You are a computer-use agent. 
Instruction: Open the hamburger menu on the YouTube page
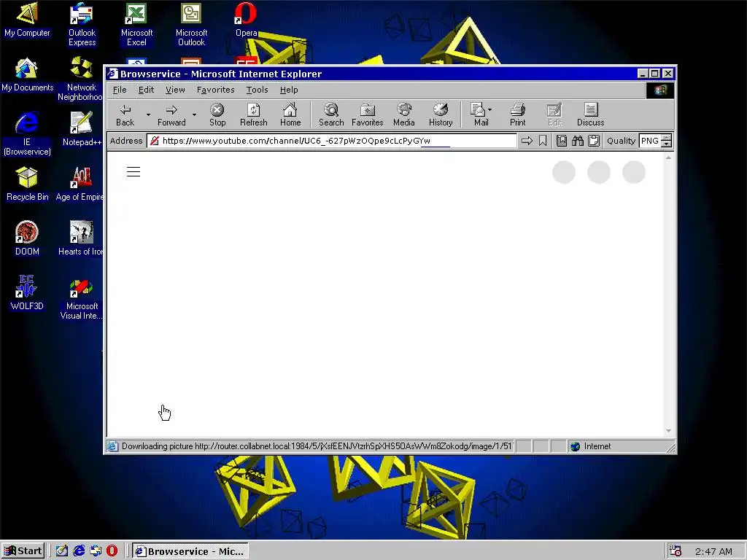point(133,172)
